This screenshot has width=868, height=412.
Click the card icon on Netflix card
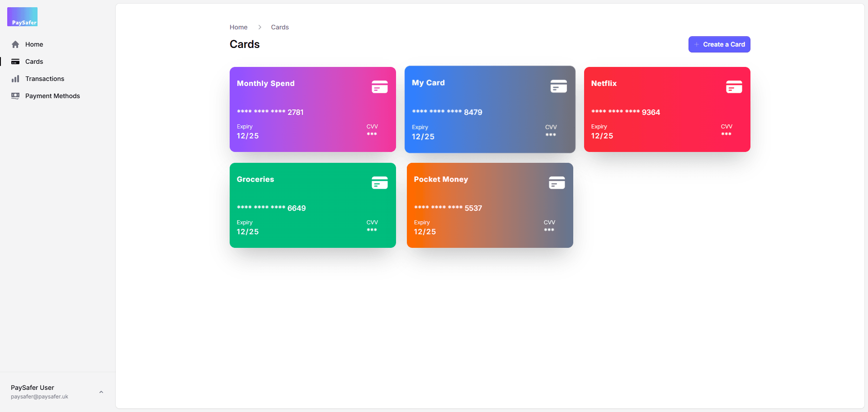click(x=734, y=86)
